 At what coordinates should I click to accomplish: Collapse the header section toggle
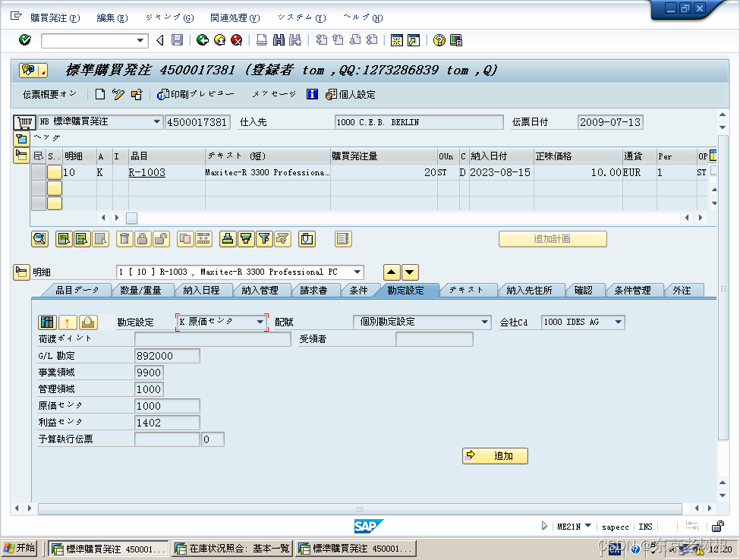pos(21,139)
